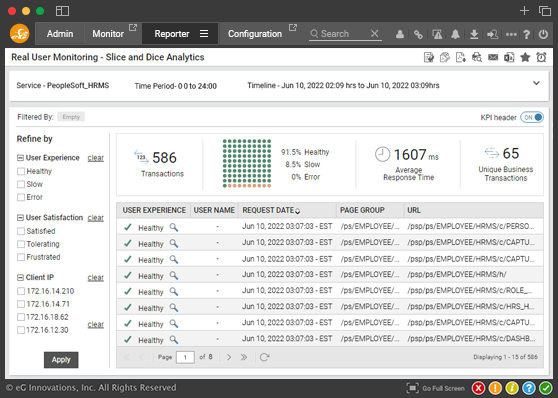
Task: Collapse the Client IP filter group
Action: [21, 277]
